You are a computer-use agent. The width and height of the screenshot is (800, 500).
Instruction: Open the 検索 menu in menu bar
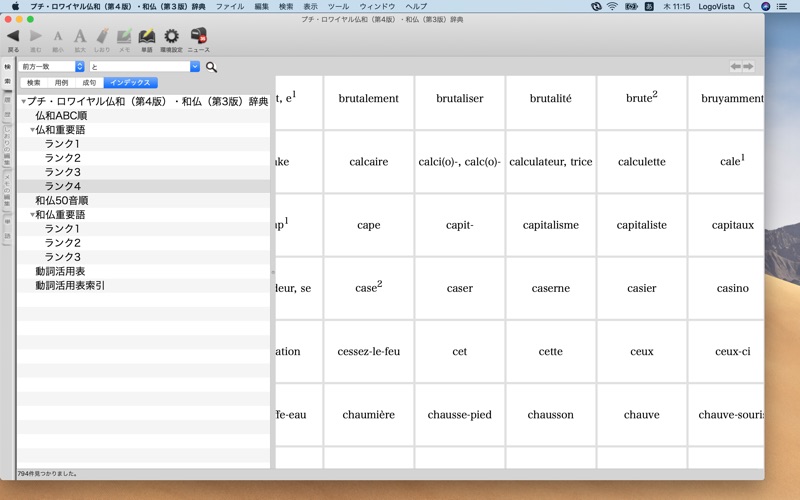[x=286, y=6]
